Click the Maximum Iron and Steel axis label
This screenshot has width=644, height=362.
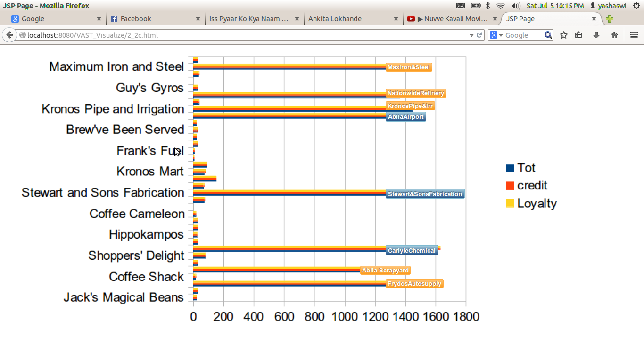116,67
